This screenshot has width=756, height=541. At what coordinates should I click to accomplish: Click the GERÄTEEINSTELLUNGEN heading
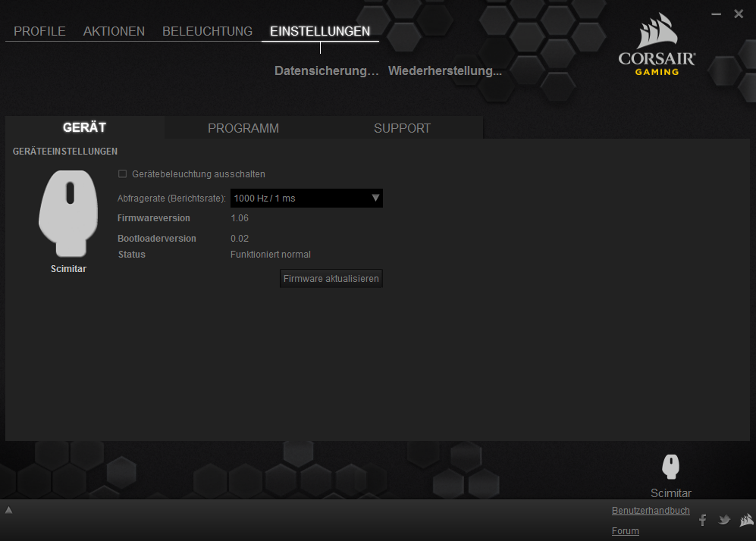(x=65, y=152)
